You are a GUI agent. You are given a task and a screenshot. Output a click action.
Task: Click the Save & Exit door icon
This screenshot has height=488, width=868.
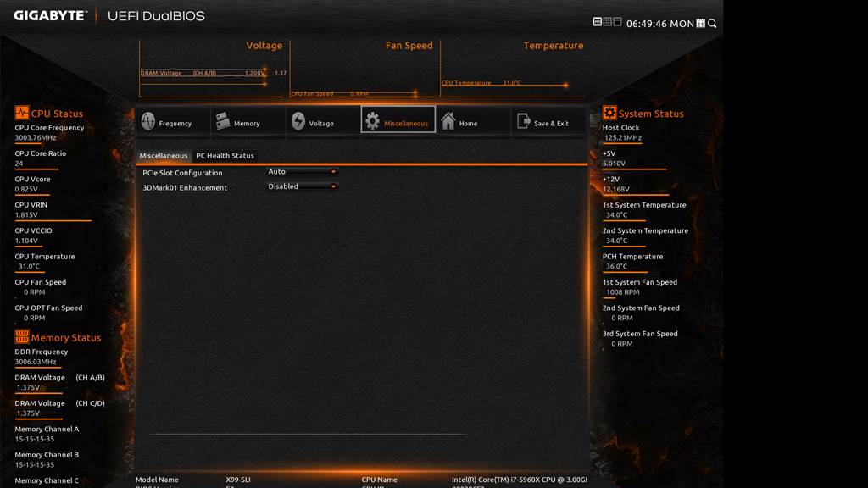(x=524, y=122)
